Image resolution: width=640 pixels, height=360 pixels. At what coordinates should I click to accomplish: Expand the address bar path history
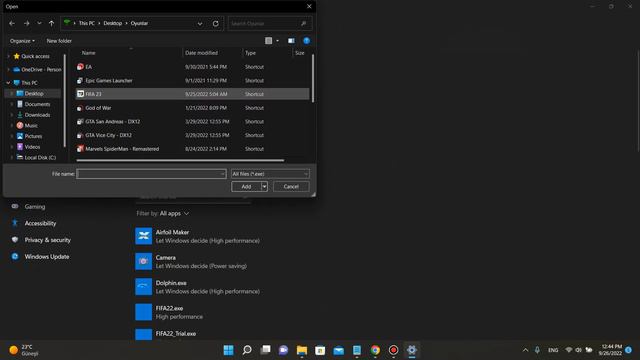[x=200, y=24]
